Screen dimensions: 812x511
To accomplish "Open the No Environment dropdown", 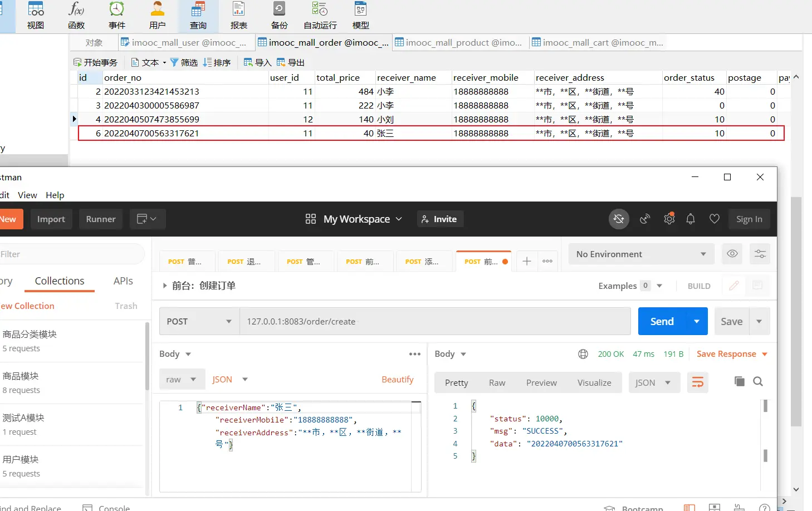I will (640, 254).
